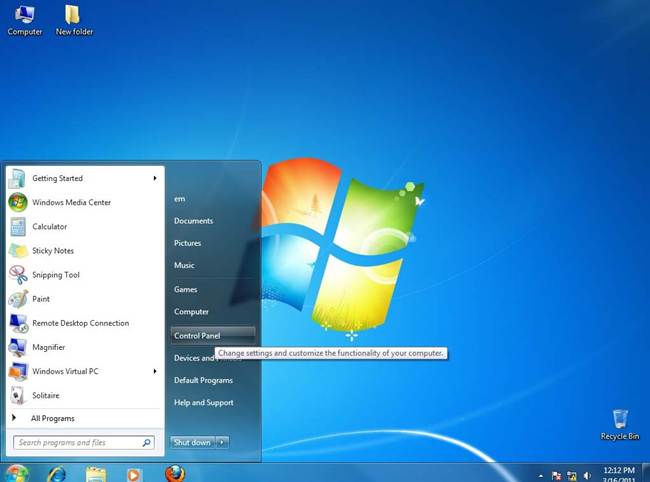
Task: Open Internet Explorer from taskbar
Action: coord(56,474)
